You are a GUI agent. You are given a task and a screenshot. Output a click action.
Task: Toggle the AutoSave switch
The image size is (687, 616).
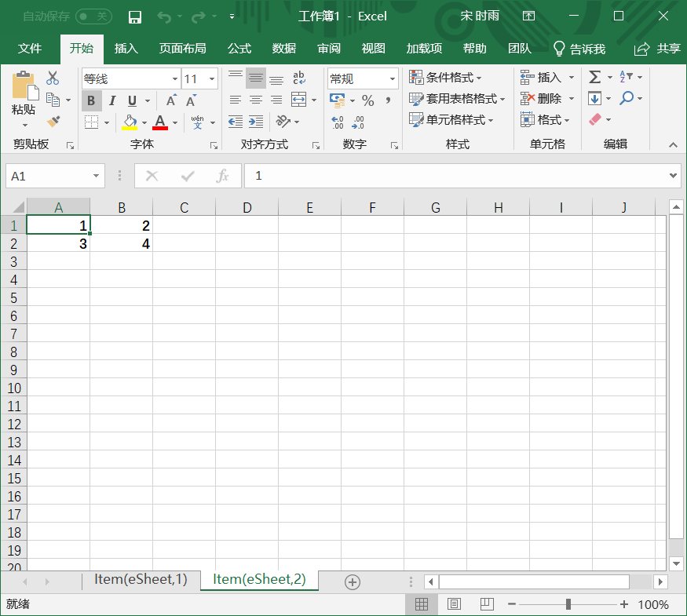point(93,16)
